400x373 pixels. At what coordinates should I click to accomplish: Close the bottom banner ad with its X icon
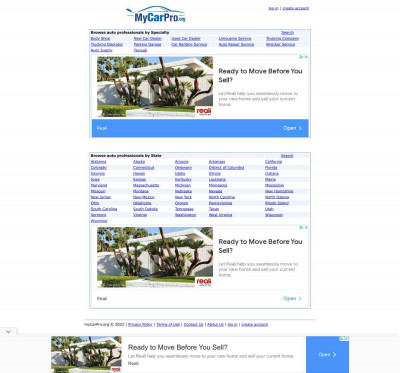pos(347,339)
